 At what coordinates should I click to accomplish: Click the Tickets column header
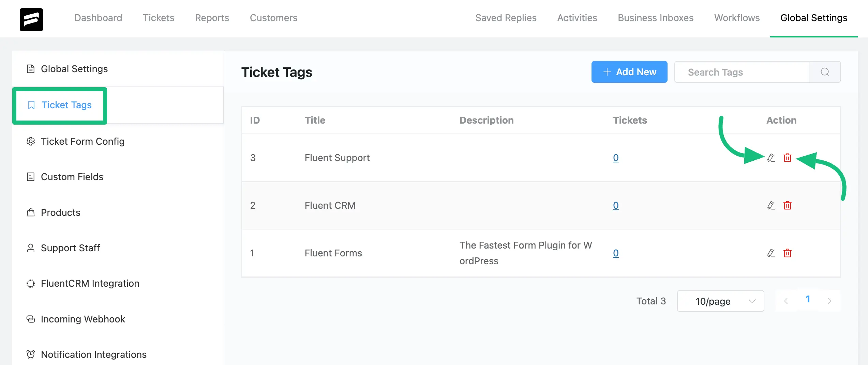(x=630, y=120)
